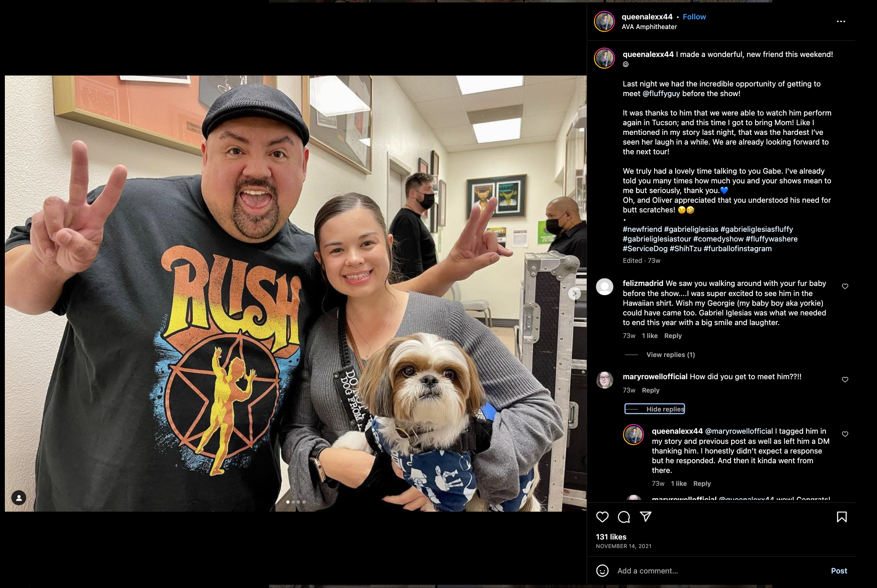Open the AVA Amphitheater location

click(x=649, y=27)
